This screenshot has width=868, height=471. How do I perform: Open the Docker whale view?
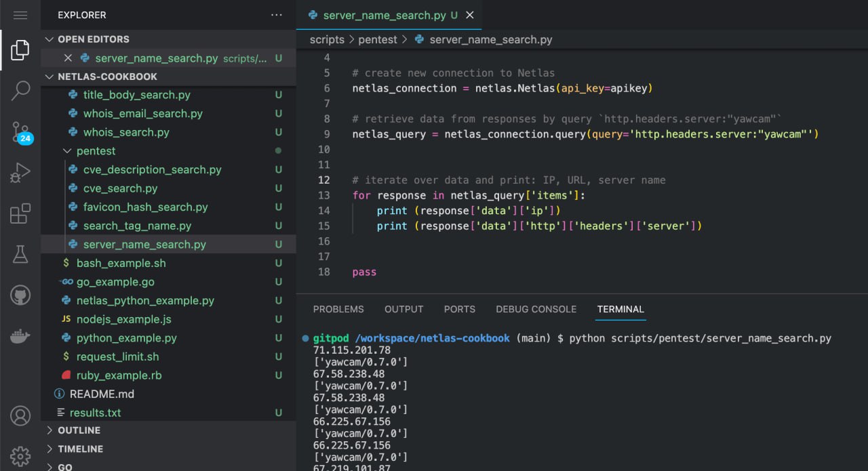pos(20,335)
